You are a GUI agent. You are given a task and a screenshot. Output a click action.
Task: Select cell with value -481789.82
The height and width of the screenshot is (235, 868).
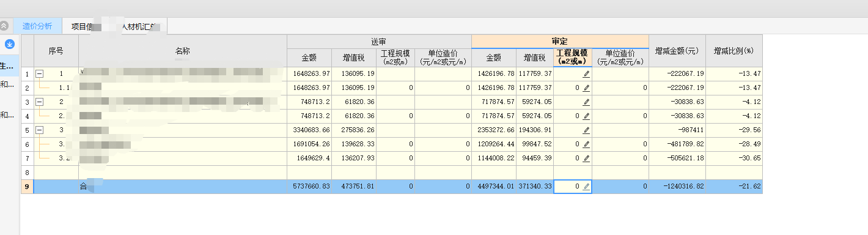[x=677, y=144]
